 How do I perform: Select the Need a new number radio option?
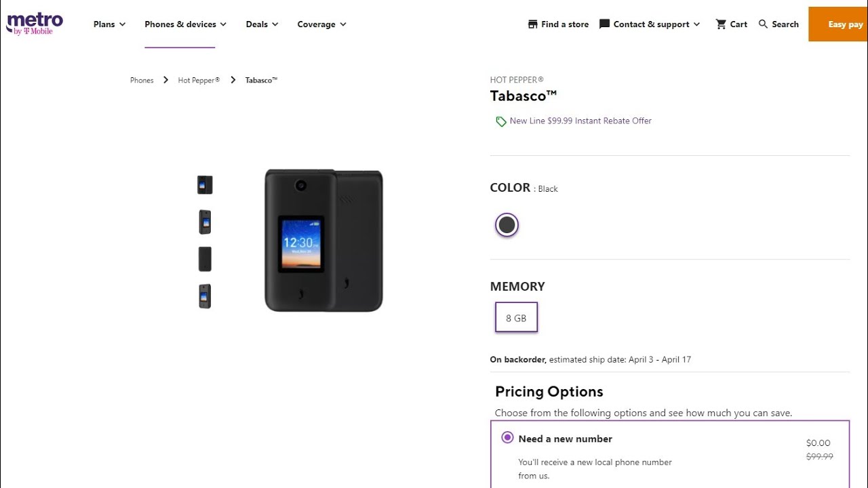507,438
